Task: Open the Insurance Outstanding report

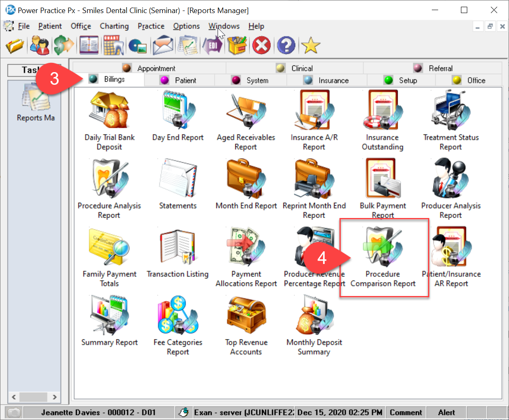Action: [382, 121]
